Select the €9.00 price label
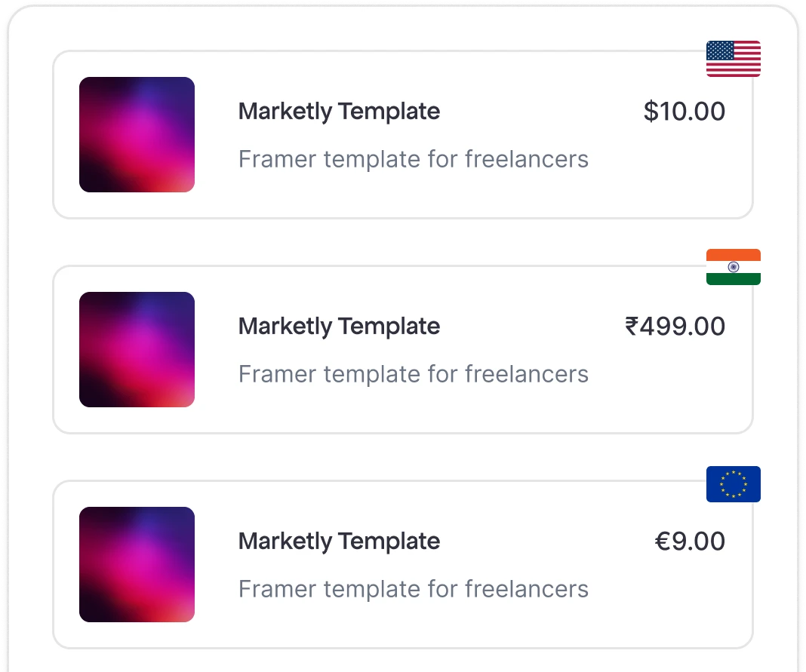 tap(690, 541)
